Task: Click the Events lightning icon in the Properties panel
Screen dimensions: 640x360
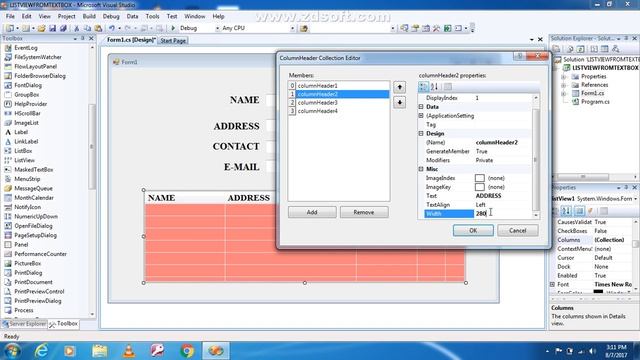Action: tap(590, 211)
